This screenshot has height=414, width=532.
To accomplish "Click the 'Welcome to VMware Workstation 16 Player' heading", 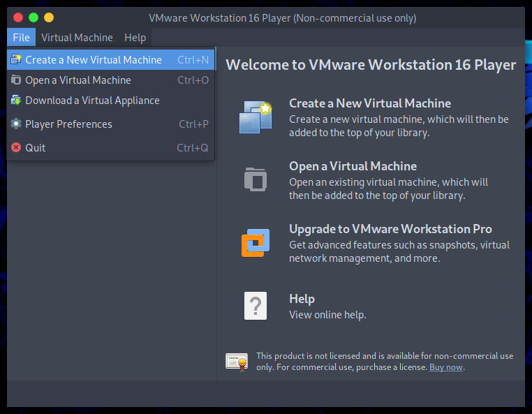I will point(371,65).
